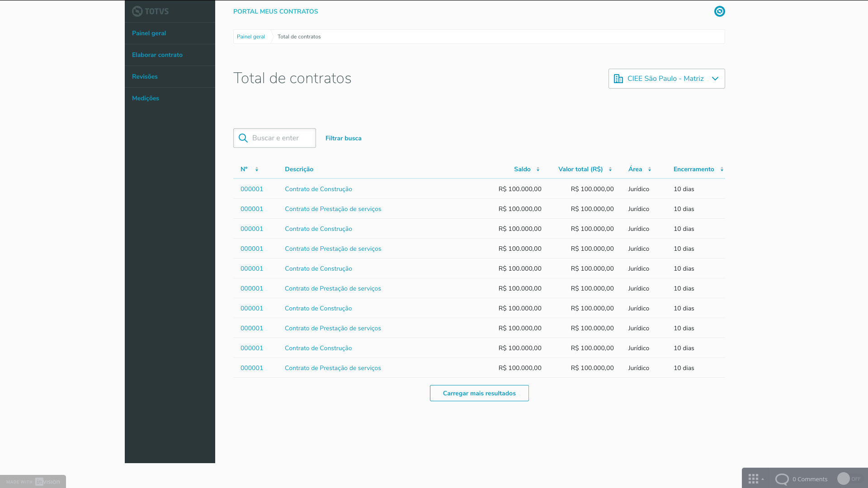Viewport: 868px width, 488px height.
Task: Sort by Encerramento column arrows
Action: tap(722, 169)
